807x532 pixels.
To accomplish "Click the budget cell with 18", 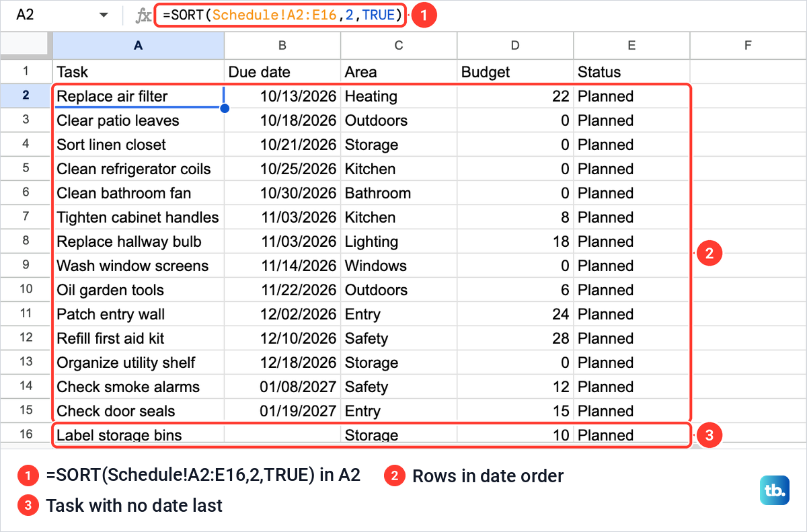I will [515, 241].
